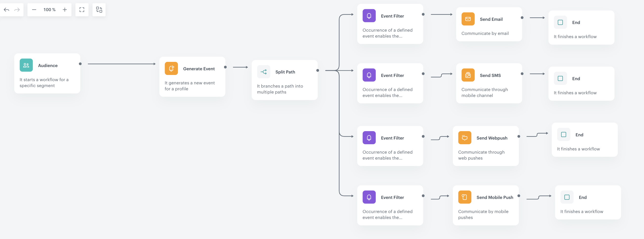Click the topmost Event Filter purple icon
Image resolution: width=644 pixels, height=239 pixels.
pos(369,16)
